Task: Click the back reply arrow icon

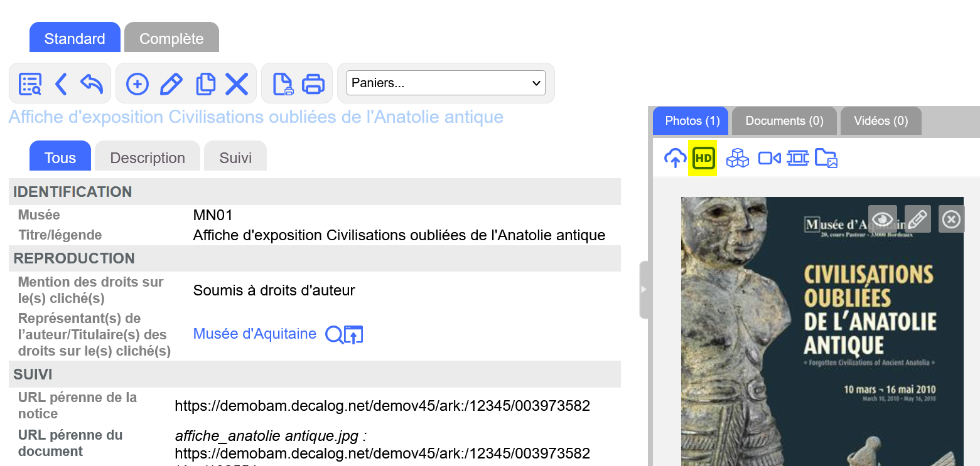Action: point(92,83)
